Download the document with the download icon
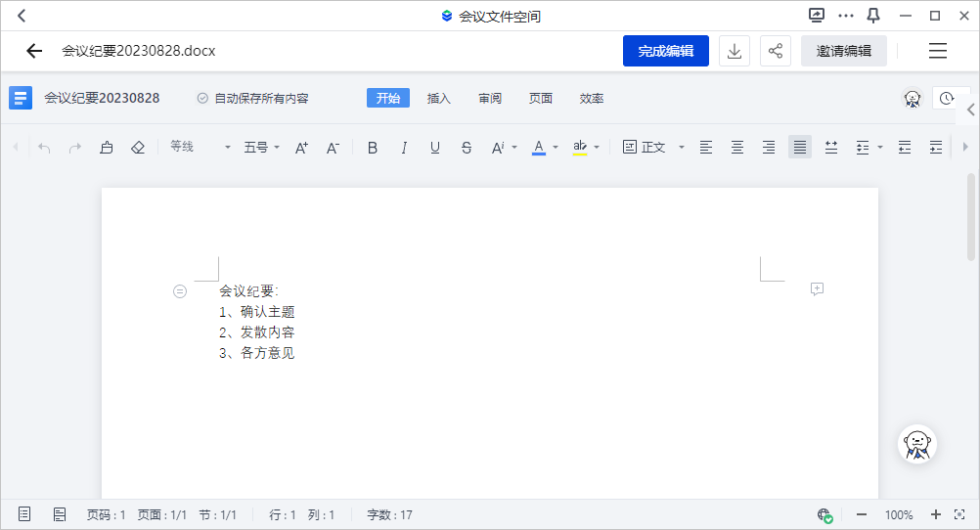980x530 pixels. point(735,51)
